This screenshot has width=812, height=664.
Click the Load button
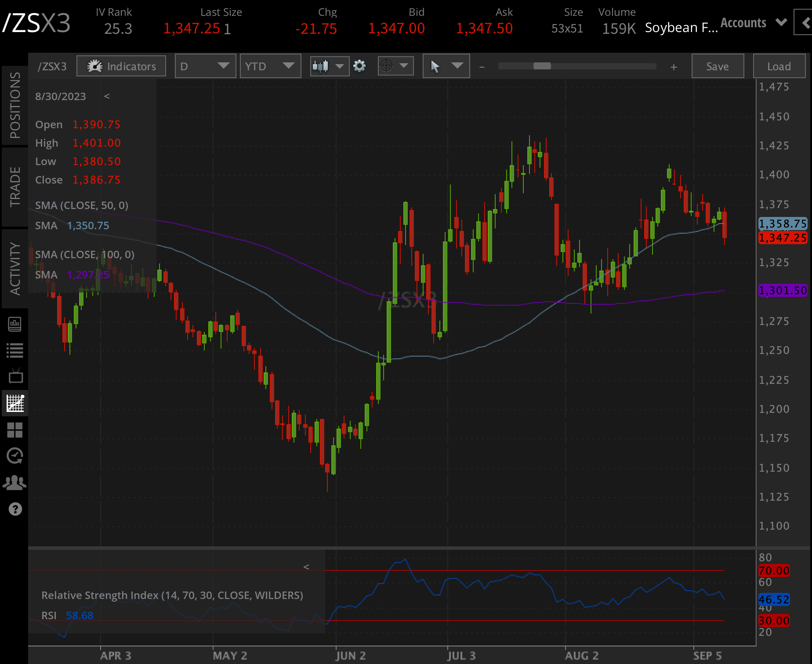(779, 66)
